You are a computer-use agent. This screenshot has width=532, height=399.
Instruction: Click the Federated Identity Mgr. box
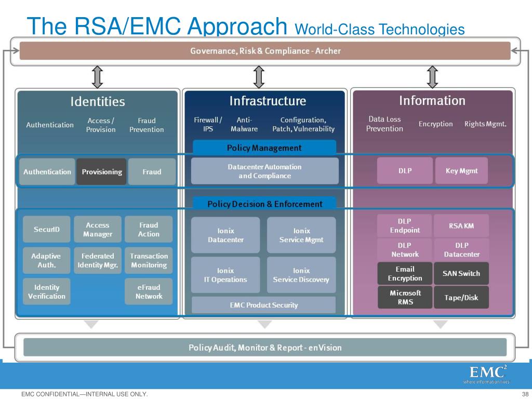(x=98, y=260)
